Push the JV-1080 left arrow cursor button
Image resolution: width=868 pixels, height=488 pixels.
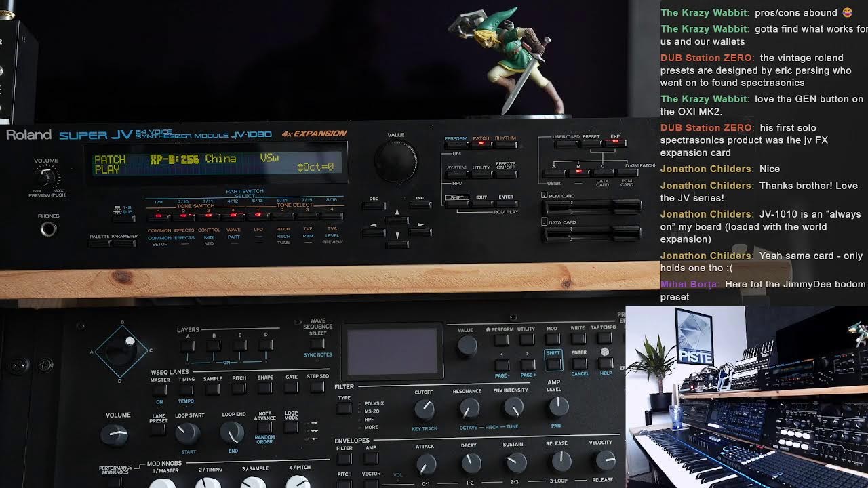click(x=374, y=232)
